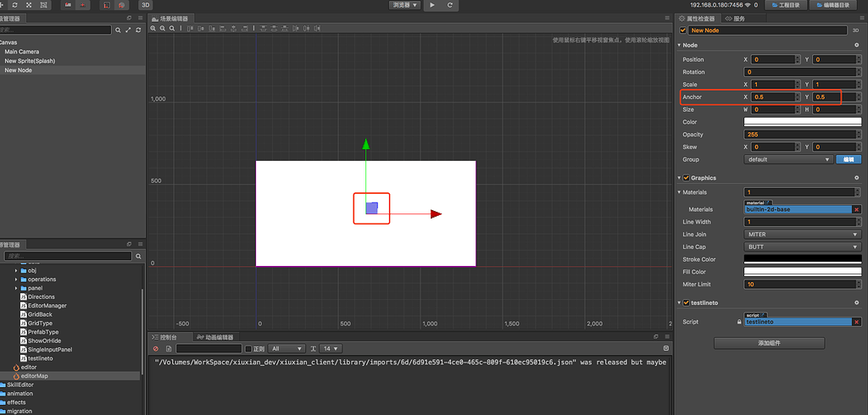The height and width of the screenshot is (415, 868).
Task: Click the Opacity value field
Action: point(803,135)
